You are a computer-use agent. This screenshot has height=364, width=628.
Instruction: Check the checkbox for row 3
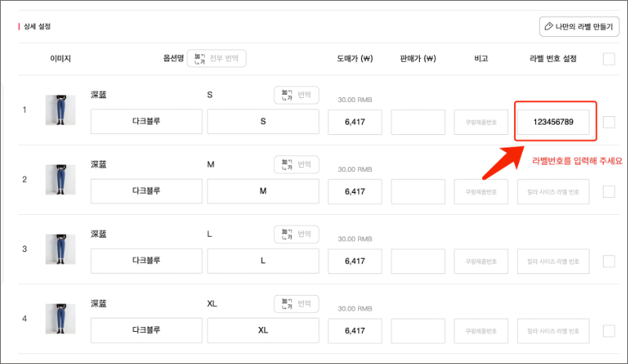609,260
